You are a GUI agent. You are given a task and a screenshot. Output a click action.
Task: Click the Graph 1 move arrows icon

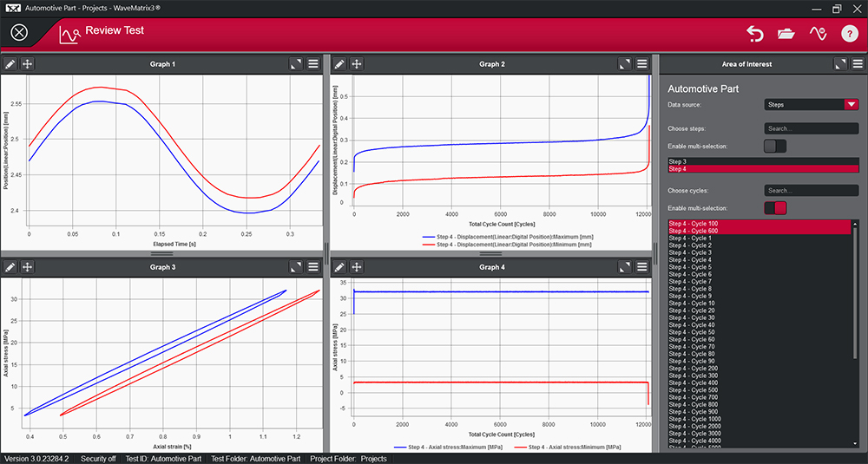click(27, 64)
